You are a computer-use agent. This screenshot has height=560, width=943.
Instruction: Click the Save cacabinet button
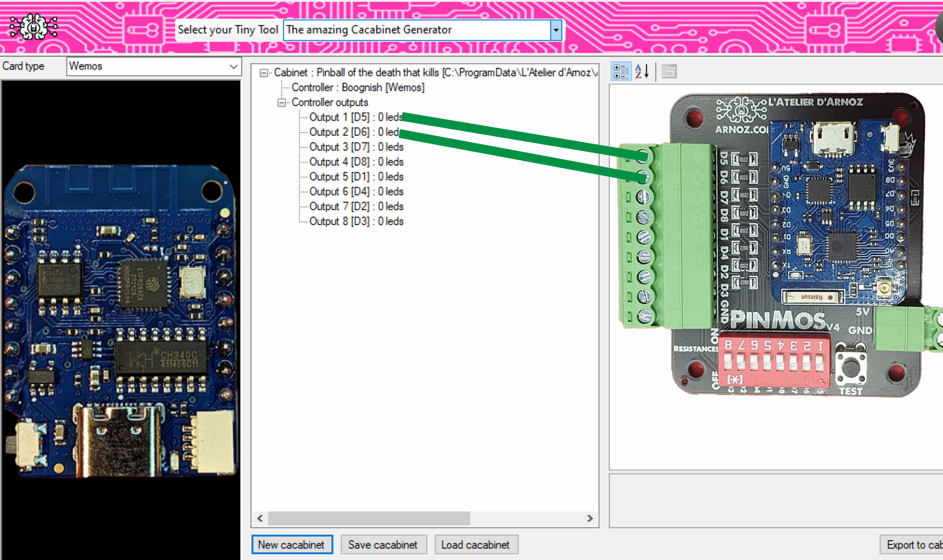383,545
